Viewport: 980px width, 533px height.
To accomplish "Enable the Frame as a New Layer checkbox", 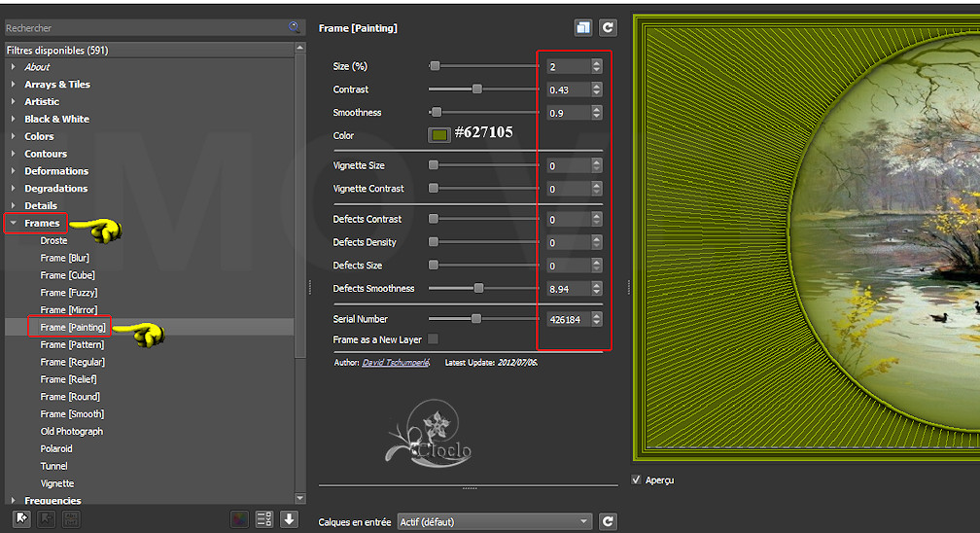I will pos(433,338).
